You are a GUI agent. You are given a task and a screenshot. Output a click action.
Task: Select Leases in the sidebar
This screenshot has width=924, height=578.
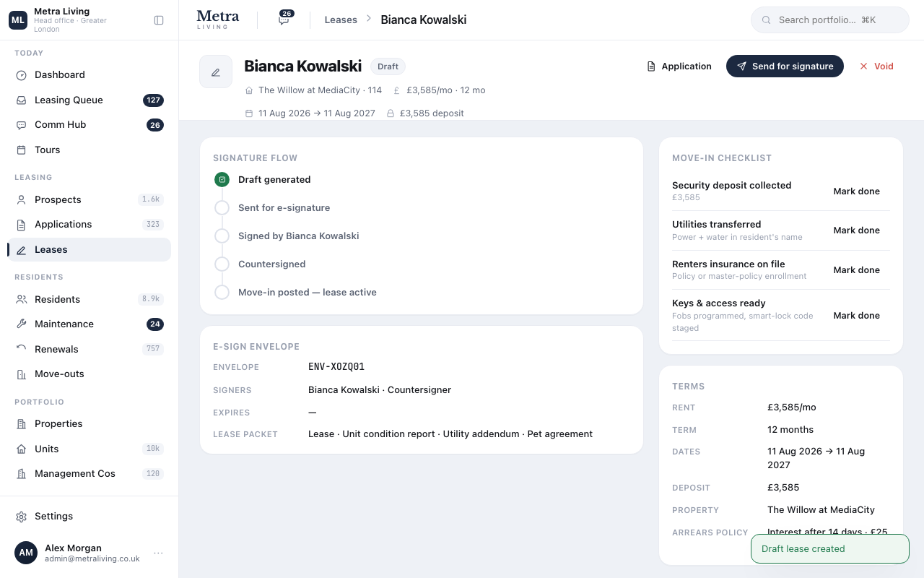pos(89,250)
